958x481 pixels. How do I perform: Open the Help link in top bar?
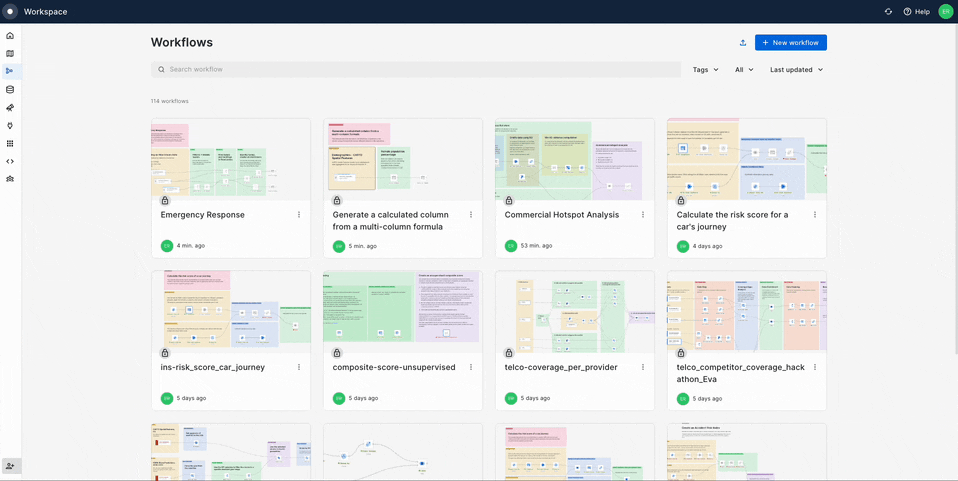(x=916, y=12)
